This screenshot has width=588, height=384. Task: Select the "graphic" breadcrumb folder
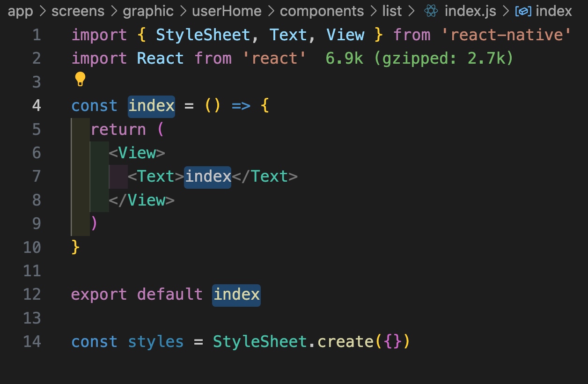point(148,11)
